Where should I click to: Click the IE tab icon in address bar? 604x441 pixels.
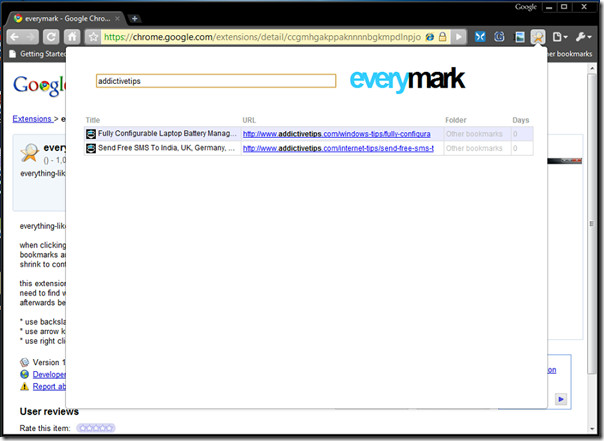coord(430,37)
